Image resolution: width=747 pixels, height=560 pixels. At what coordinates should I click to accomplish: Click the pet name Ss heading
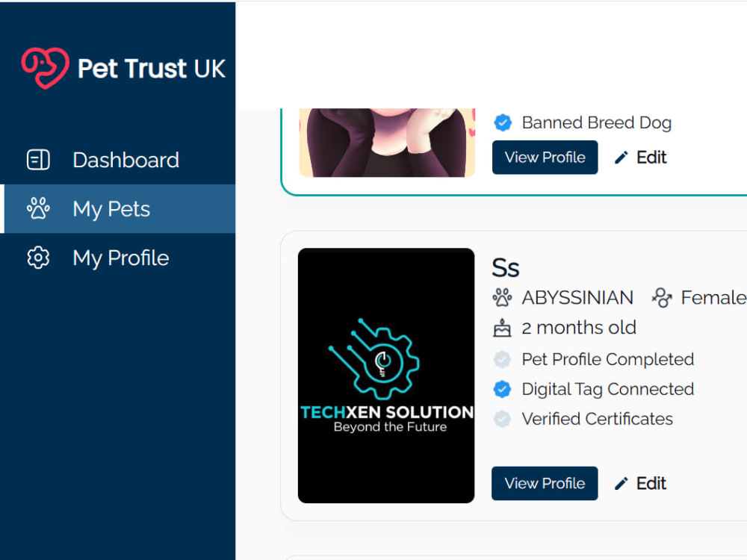pyautogui.click(x=506, y=267)
